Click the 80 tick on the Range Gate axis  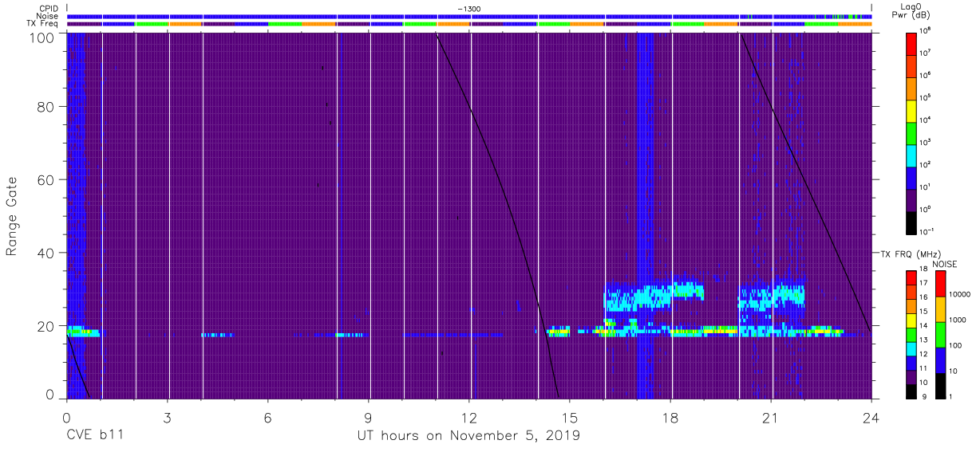47,107
